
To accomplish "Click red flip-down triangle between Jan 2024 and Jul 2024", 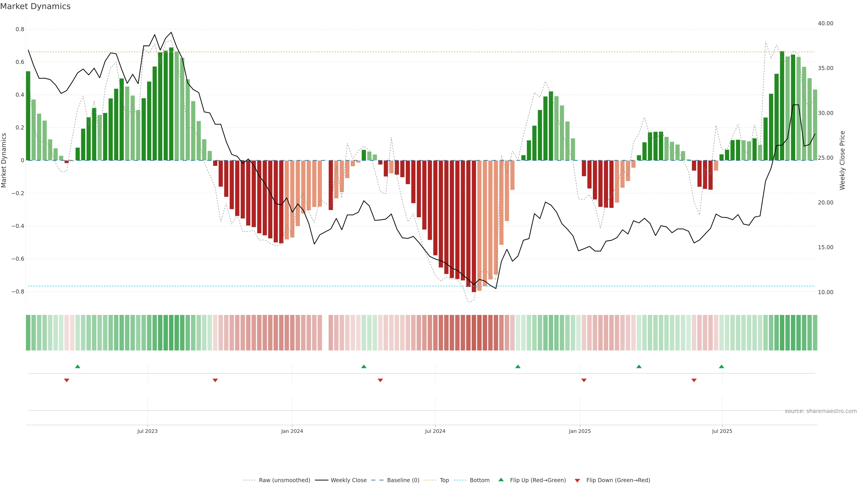I will click(380, 380).
